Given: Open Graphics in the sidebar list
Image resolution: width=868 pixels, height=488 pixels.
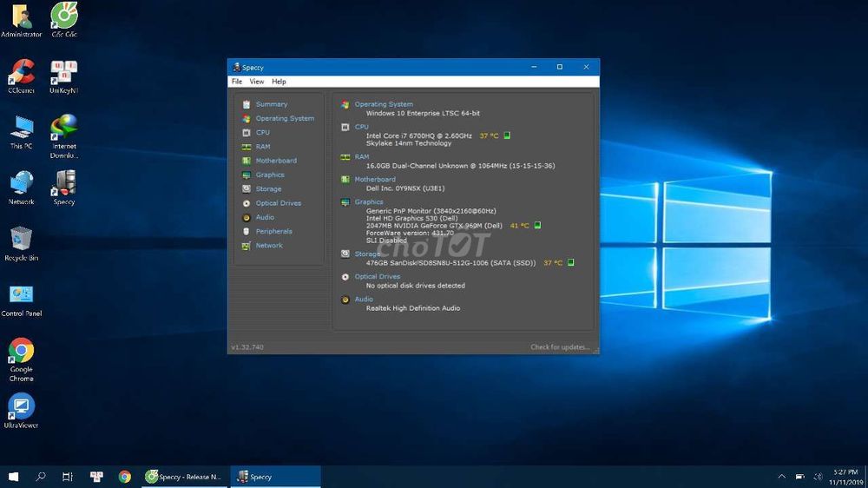Looking at the screenshot, I should [270, 175].
